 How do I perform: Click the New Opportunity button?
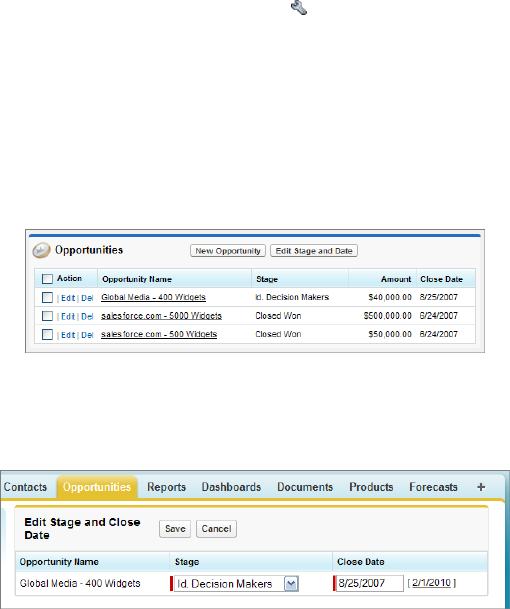tap(228, 251)
